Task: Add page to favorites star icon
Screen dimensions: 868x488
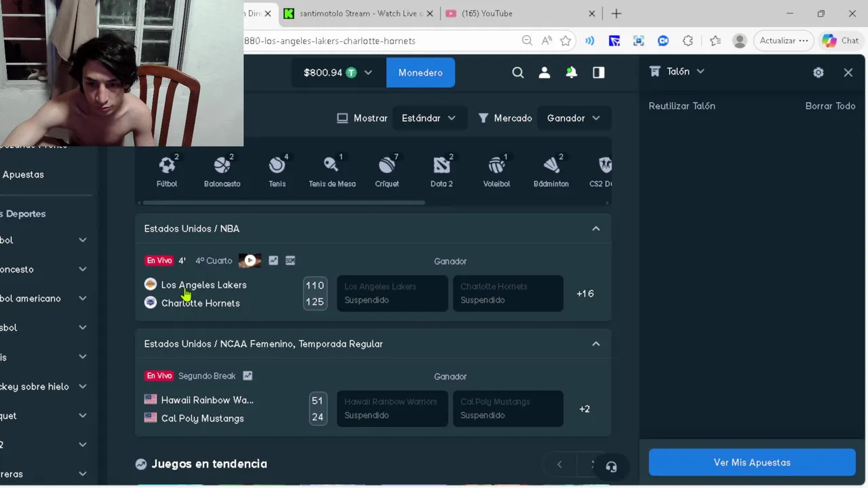Action: coord(566,41)
